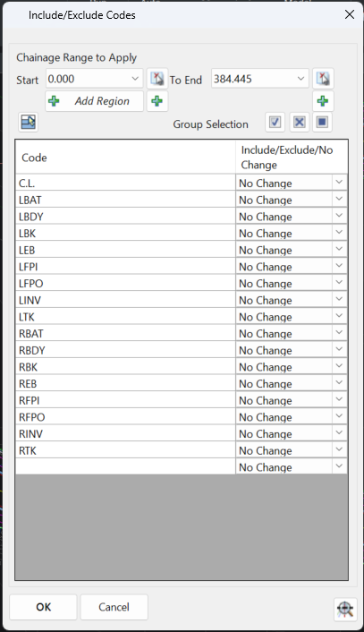Image resolution: width=364 pixels, height=632 pixels.
Task: Select the RINV code row
Action: point(125,433)
